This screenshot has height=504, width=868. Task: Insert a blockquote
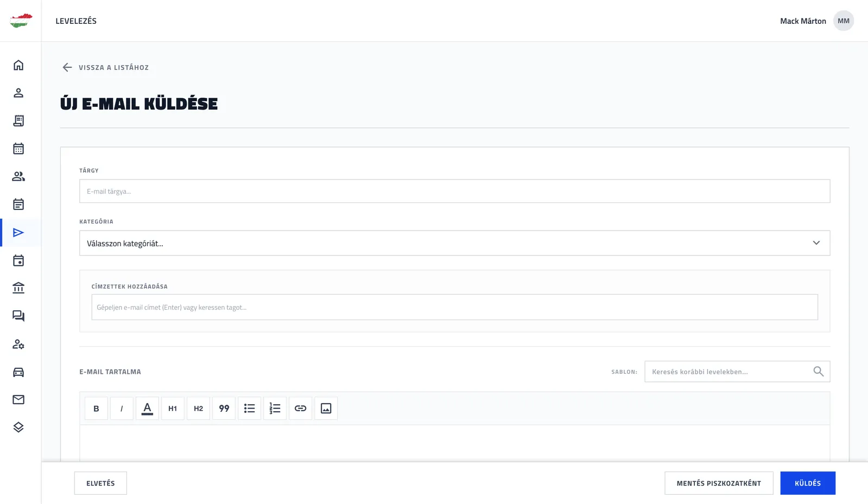224,409
